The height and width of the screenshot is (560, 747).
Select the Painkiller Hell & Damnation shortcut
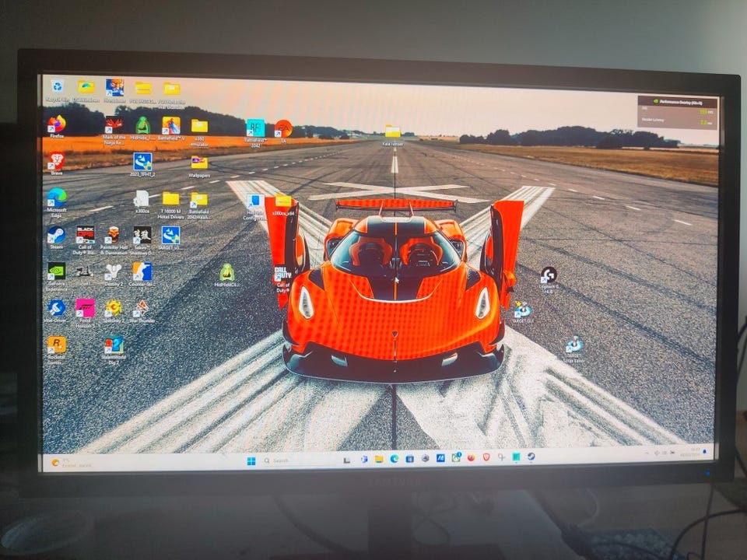(x=114, y=240)
